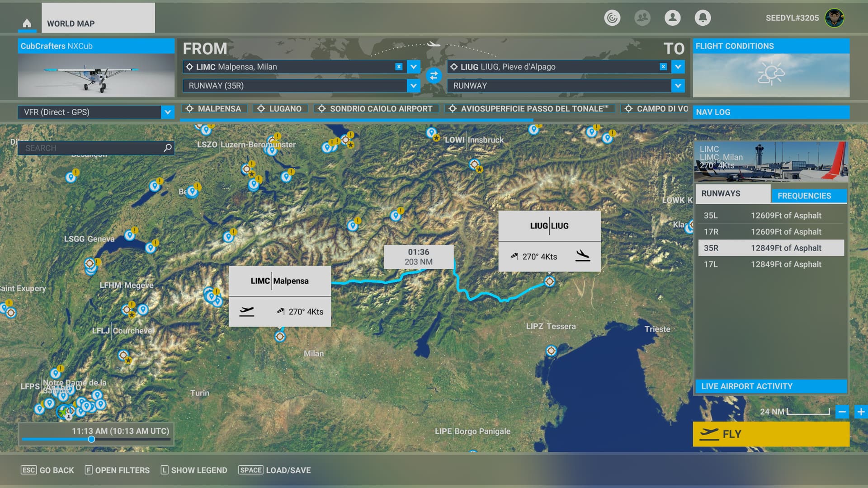Viewport: 868px width, 488px height.
Task: Zoom in the map with plus
Action: (x=861, y=412)
